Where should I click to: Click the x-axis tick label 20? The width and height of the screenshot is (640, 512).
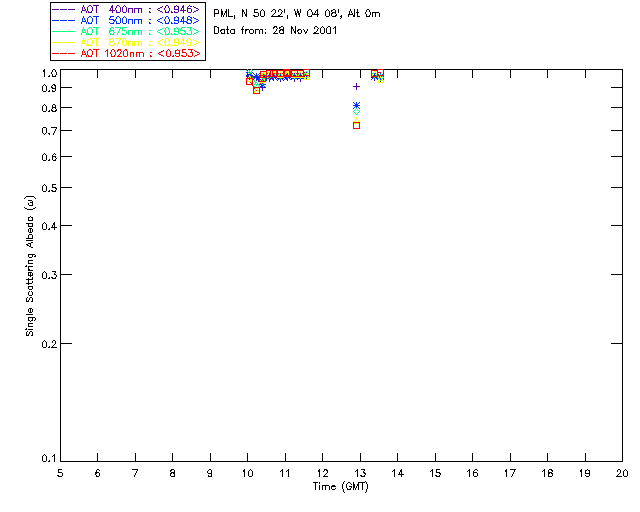click(622, 474)
